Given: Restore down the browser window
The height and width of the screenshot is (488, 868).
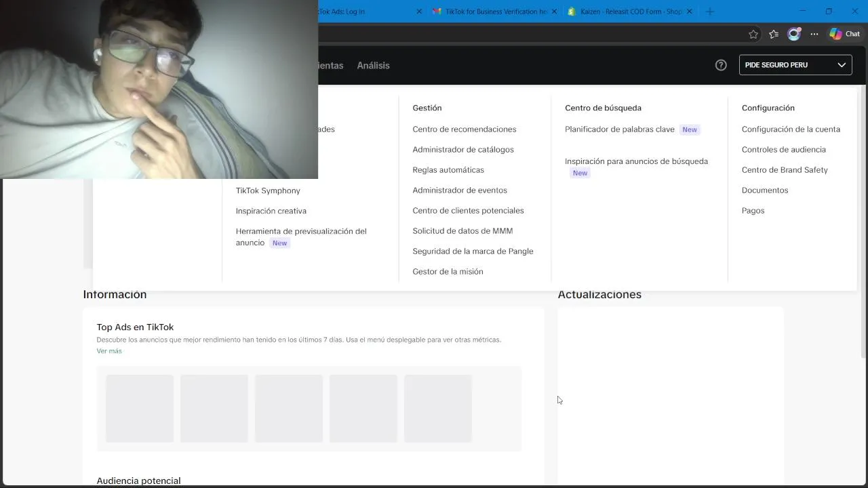Looking at the screenshot, I should coord(829,12).
